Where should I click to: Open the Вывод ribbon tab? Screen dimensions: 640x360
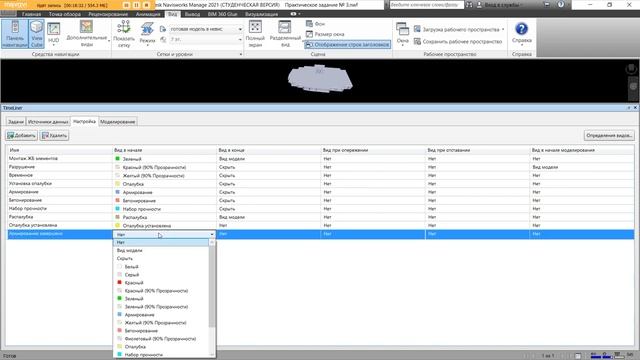192,14
